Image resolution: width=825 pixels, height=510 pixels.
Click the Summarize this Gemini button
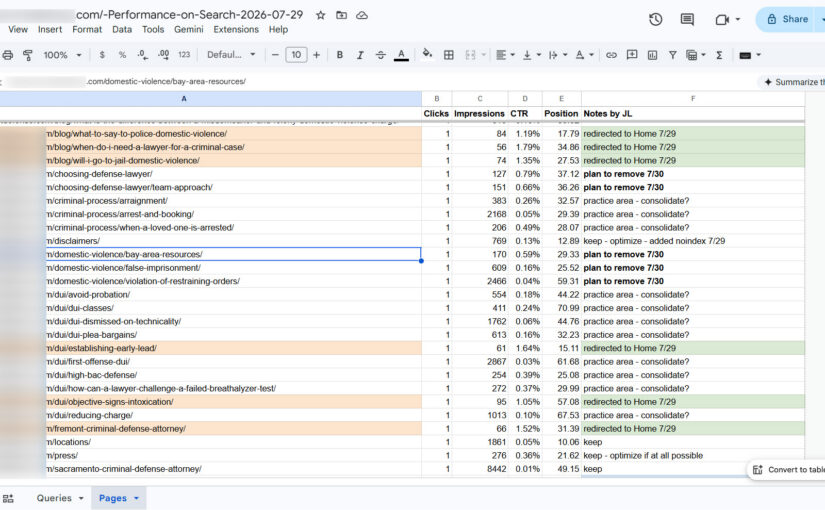(793, 82)
